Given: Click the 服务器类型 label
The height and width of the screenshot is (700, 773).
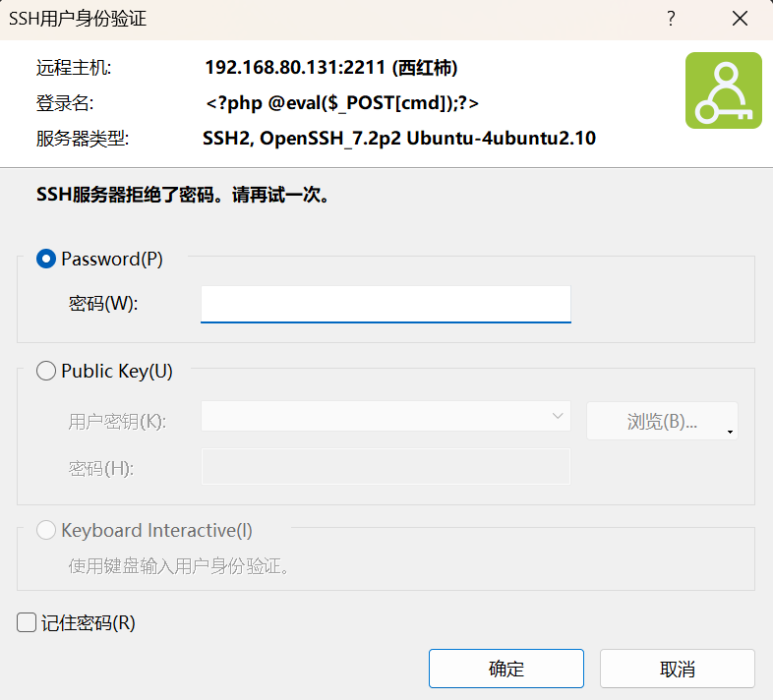Looking at the screenshot, I should (83, 139).
